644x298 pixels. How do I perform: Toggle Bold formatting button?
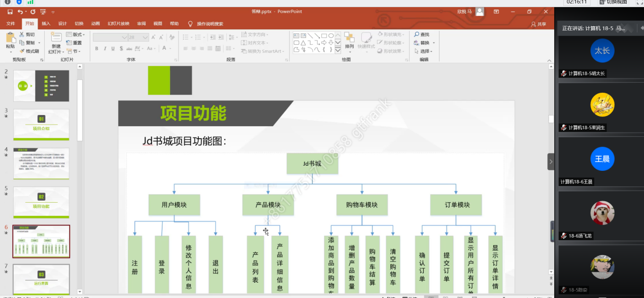96,49
